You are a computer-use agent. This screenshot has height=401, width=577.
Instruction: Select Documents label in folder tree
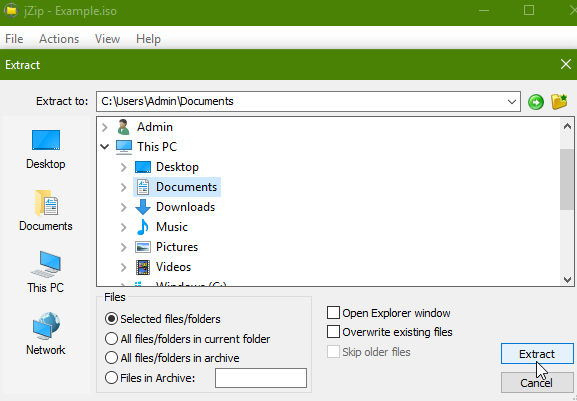pyautogui.click(x=187, y=187)
